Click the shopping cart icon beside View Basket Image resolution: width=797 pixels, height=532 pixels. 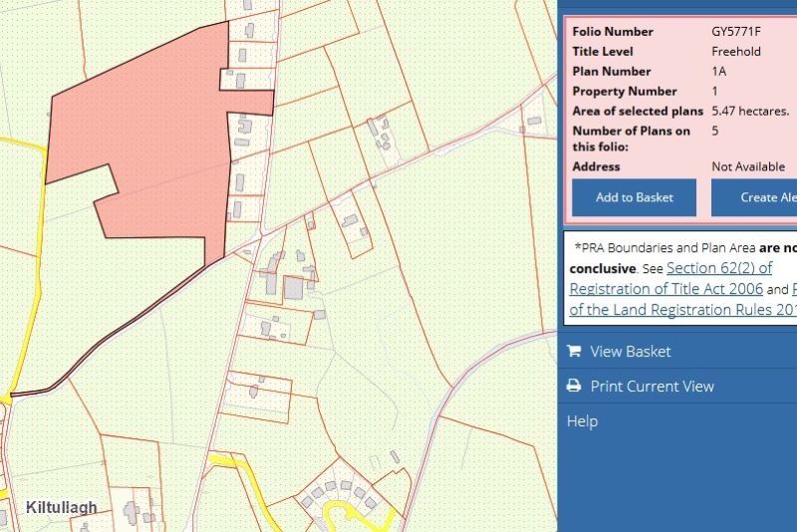pyautogui.click(x=574, y=351)
